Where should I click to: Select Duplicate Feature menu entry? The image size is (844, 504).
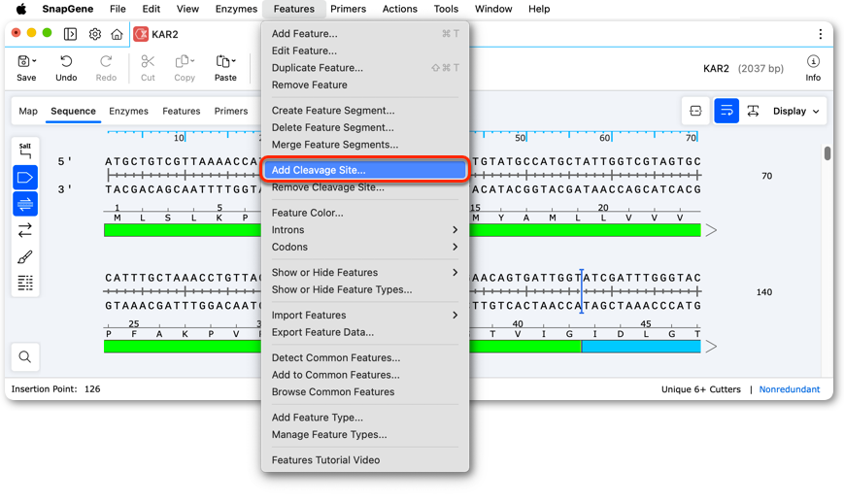pyautogui.click(x=365, y=68)
